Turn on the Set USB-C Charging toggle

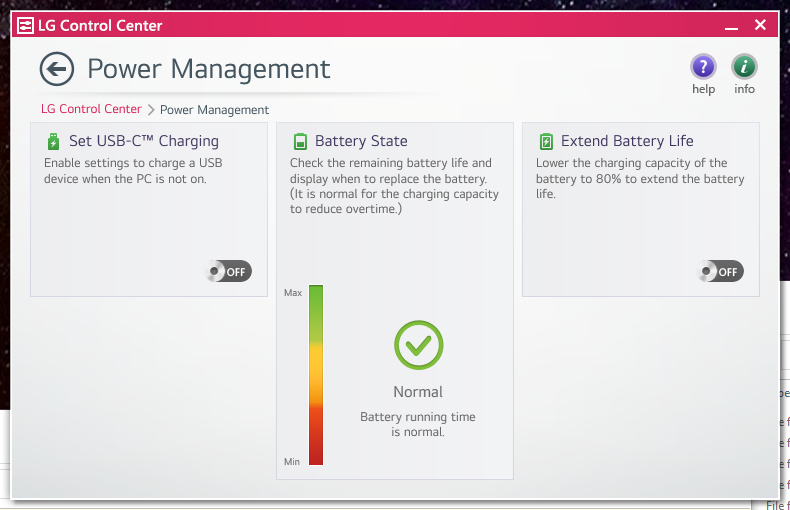point(228,271)
